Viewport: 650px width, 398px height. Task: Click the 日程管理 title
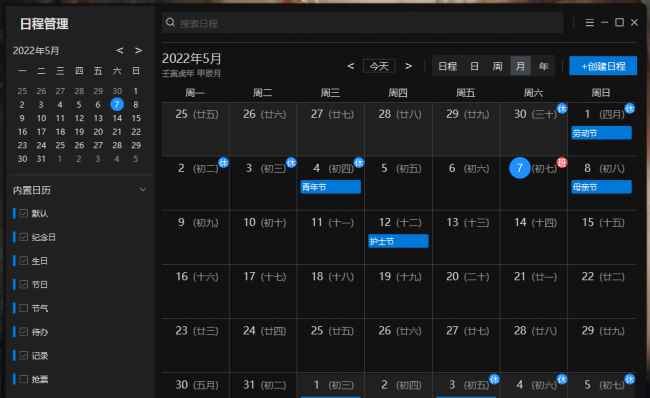44,24
